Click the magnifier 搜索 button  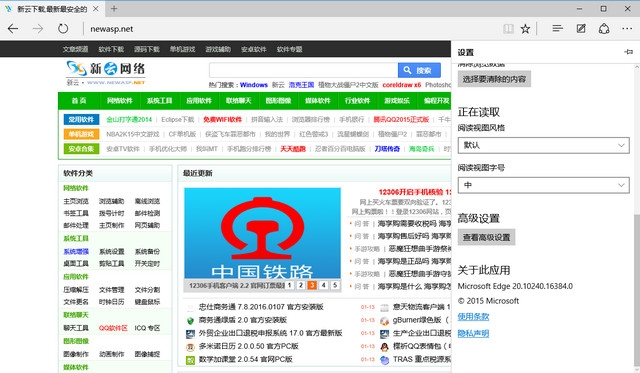coord(419,70)
